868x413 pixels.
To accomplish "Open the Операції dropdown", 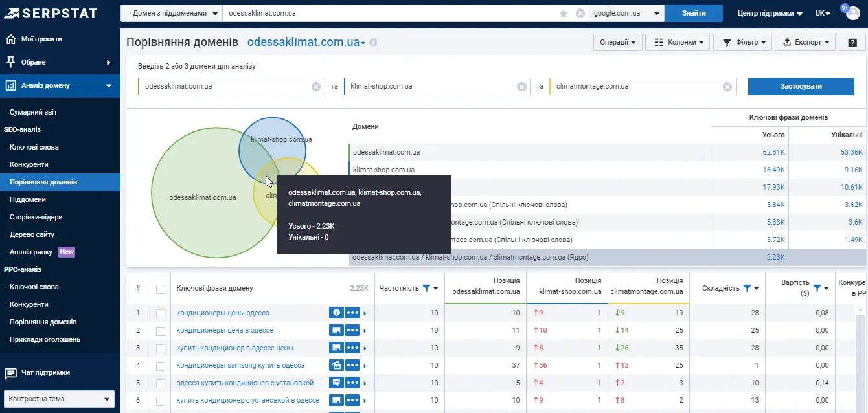I will [618, 42].
